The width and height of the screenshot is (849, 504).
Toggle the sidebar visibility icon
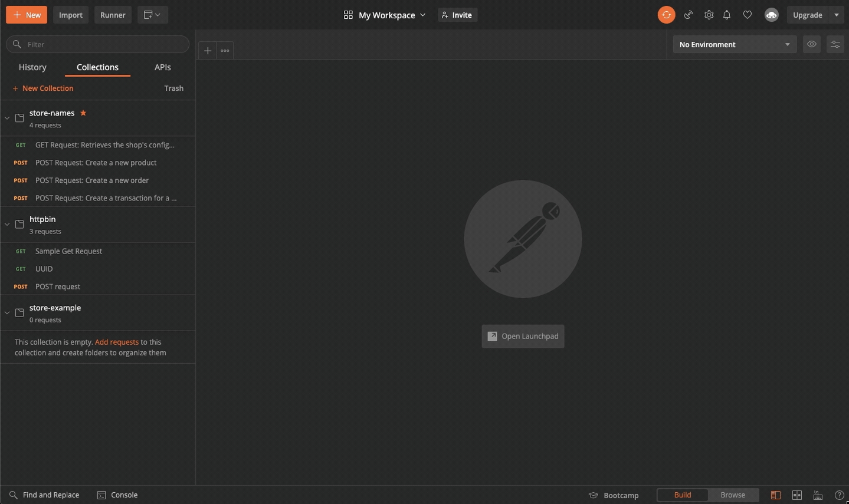pos(776,495)
